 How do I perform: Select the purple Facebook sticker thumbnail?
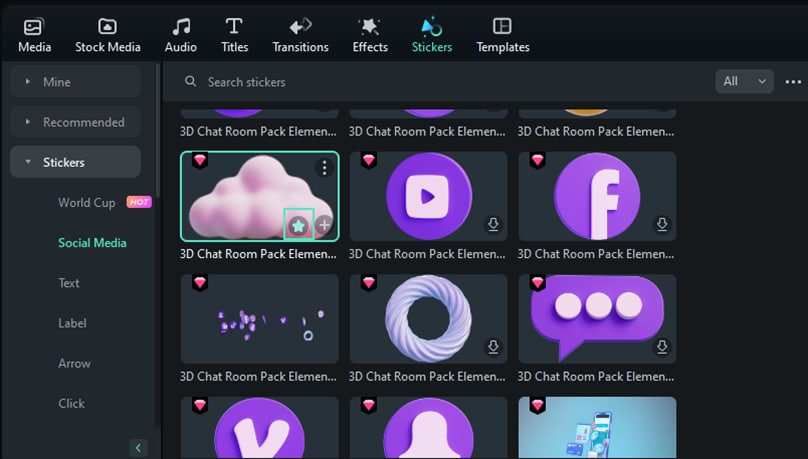[597, 196]
